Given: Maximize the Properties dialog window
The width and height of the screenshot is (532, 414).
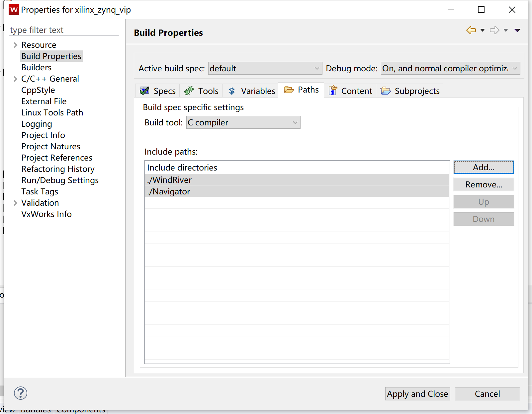Looking at the screenshot, I should 481,10.
